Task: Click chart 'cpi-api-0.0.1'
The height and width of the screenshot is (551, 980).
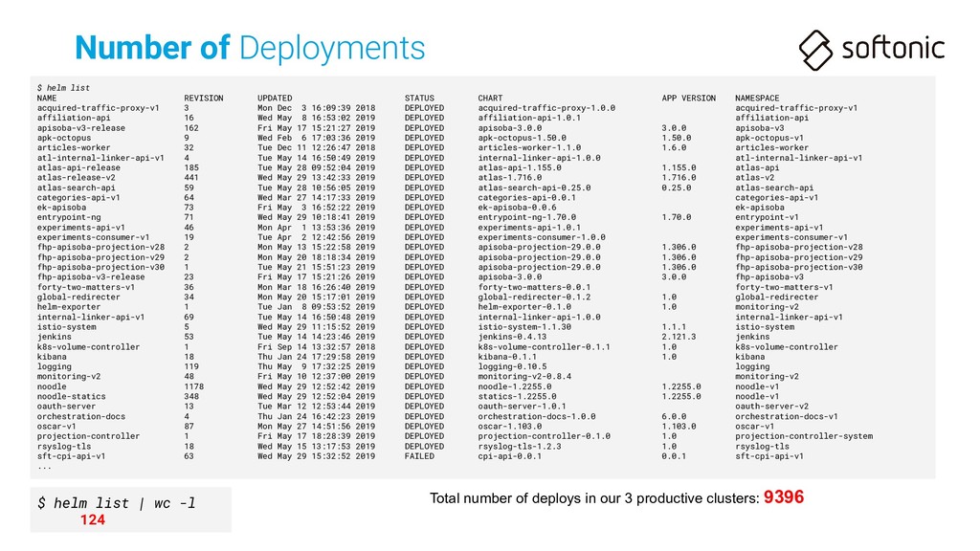Action: tap(510, 456)
